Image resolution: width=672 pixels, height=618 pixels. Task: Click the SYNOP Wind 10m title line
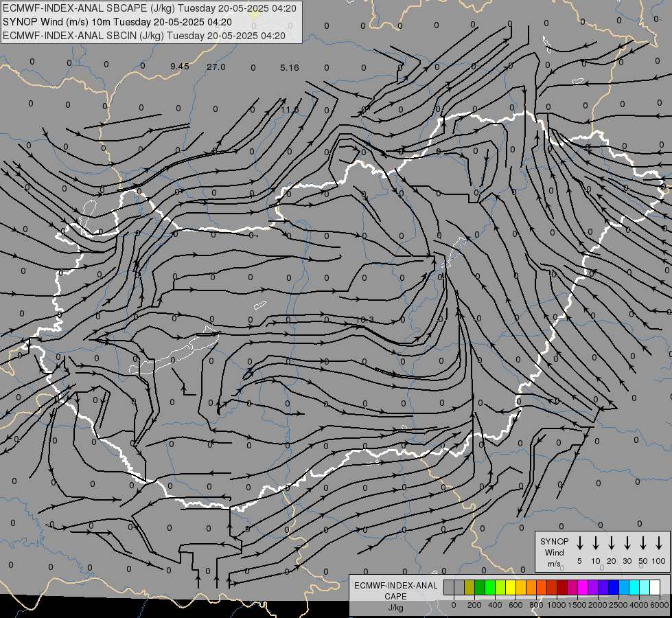[117, 22]
